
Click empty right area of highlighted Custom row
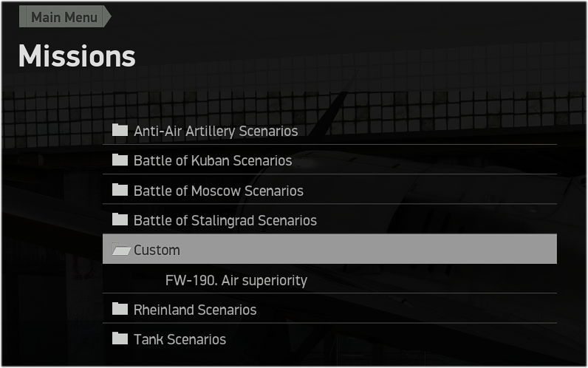point(443,250)
